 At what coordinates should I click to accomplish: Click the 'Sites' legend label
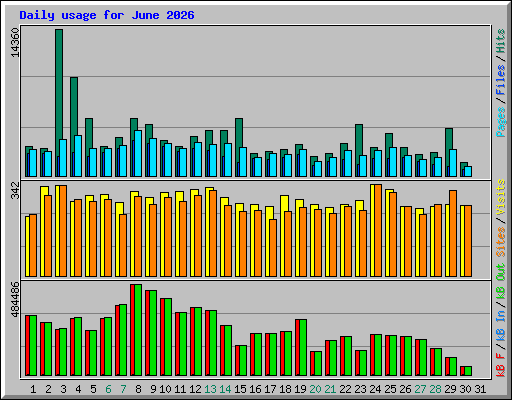click(501, 242)
